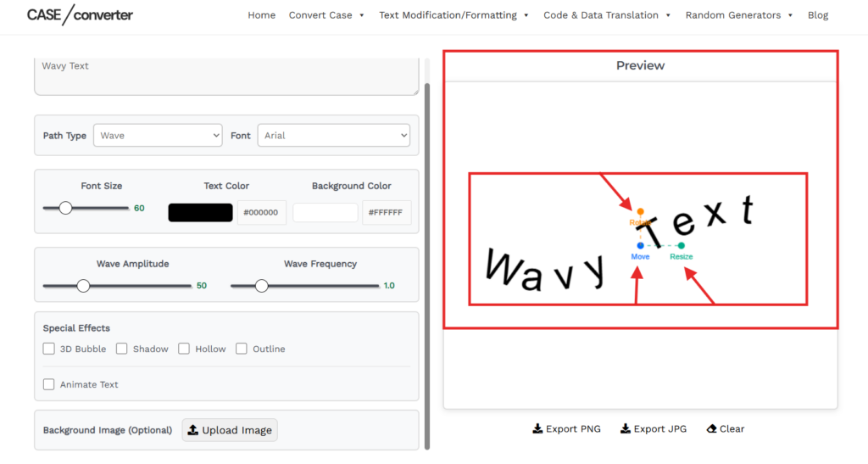Click the Wave Amplitude slider handle
Screen dimensions: 868x464
click(x=83, y=286)
